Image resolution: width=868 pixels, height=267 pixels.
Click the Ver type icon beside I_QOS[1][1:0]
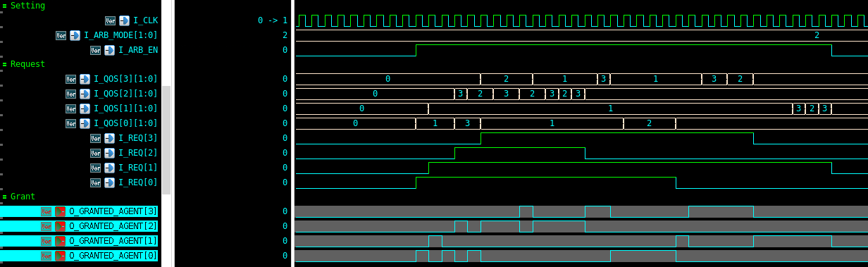71,108
